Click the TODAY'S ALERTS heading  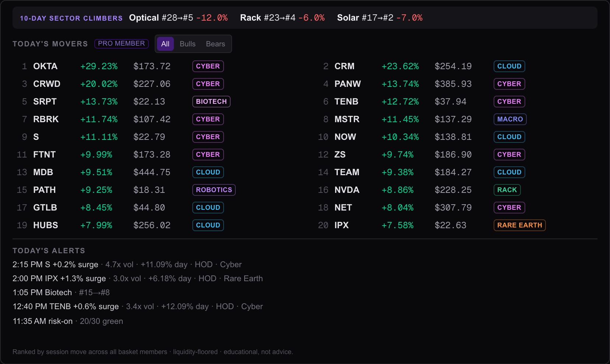[x=49, y=251]
